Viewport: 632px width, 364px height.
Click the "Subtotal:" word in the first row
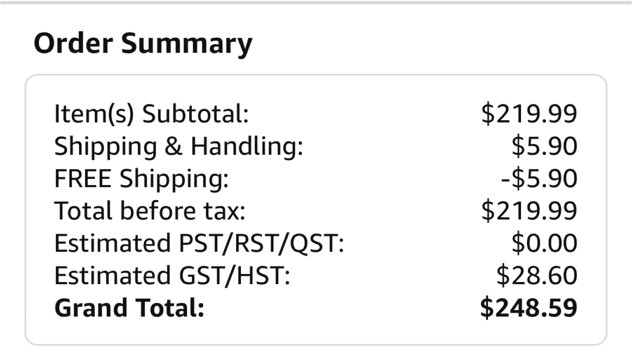pos(196,114)
